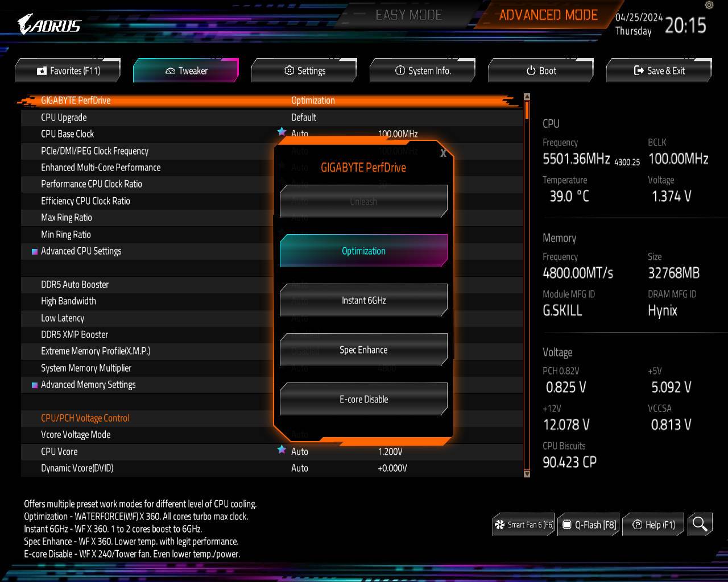Click the submenu square icon for Advanced Memory Settings
The width and height of the screenshot is (728, 582).
pos(35,385)
